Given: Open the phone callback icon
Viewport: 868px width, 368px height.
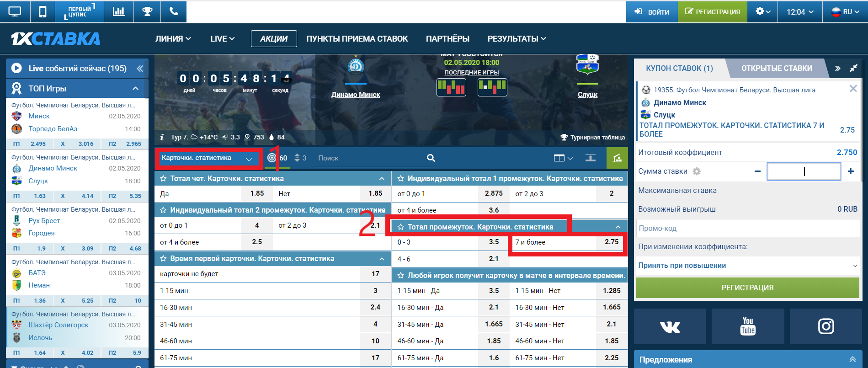Looking at the screenshot, I should [x=174, y=11].
